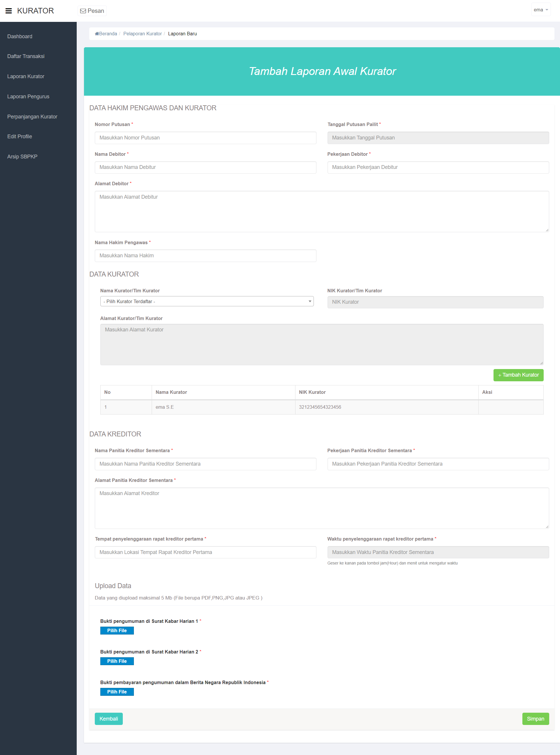Click Pelaporan Kurator breadcrumb link

(142, 34)
